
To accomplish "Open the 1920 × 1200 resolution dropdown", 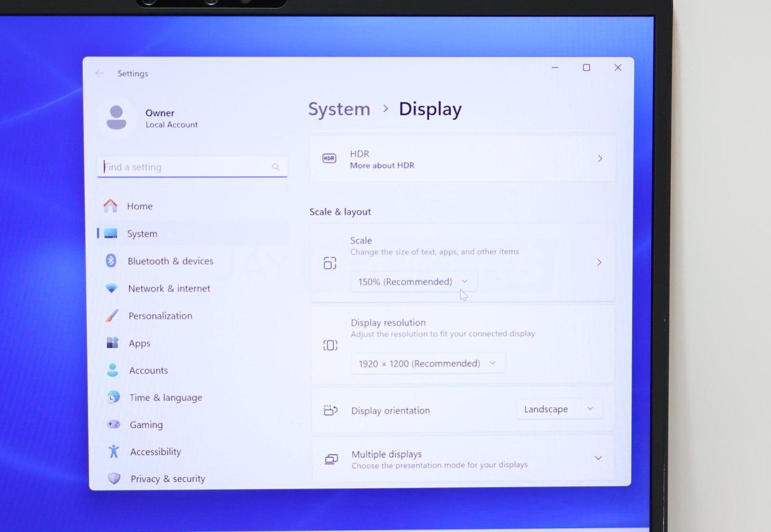I will coord(427,363).
